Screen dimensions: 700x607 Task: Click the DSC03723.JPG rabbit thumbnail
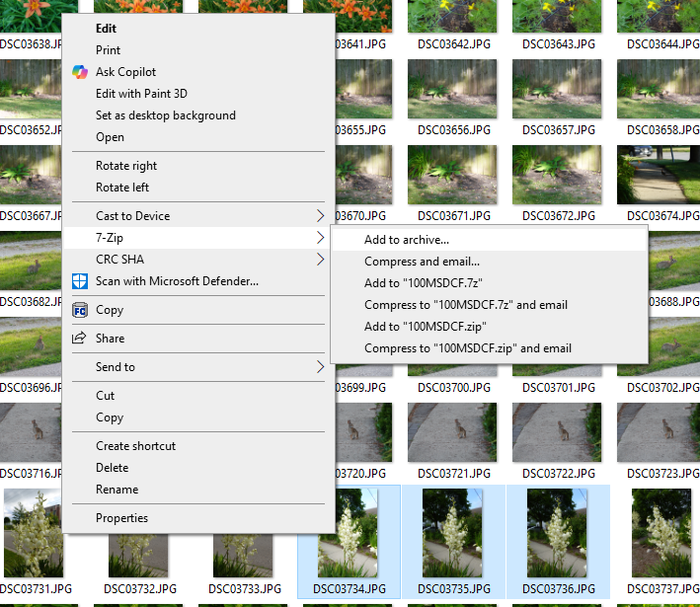(659, 432)
